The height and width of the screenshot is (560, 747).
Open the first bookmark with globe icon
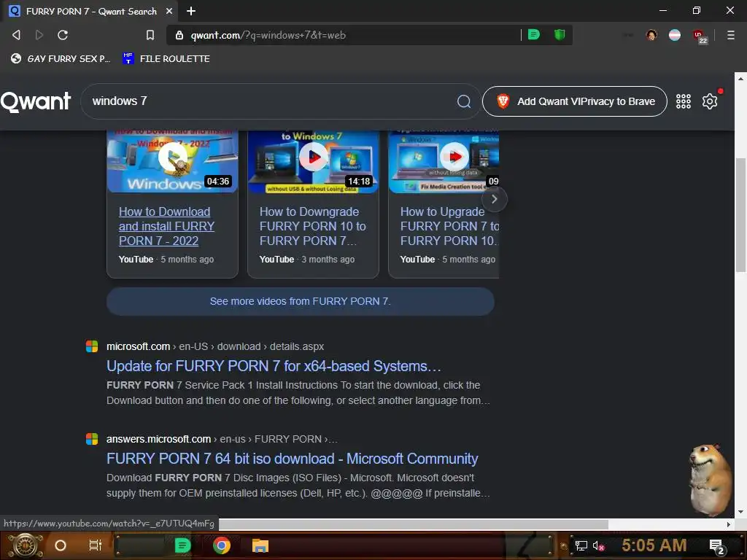pos(61,58)
